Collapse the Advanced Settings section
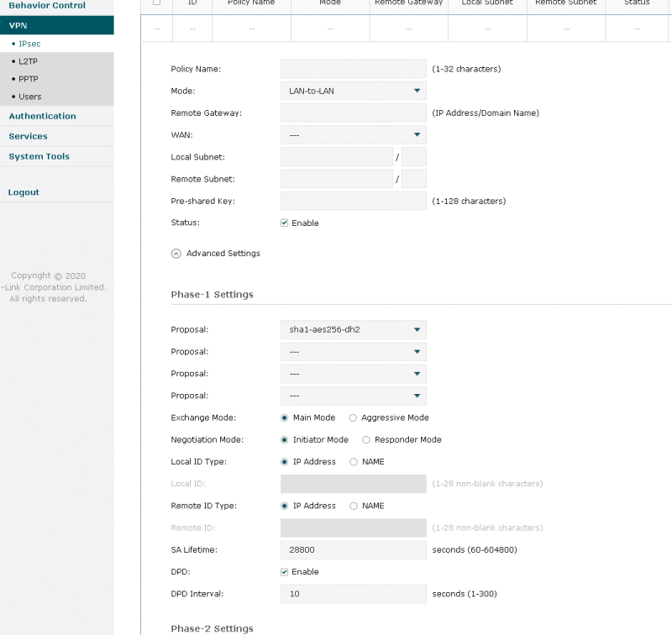This screenshot has width=672, height=635. (176, 254)
